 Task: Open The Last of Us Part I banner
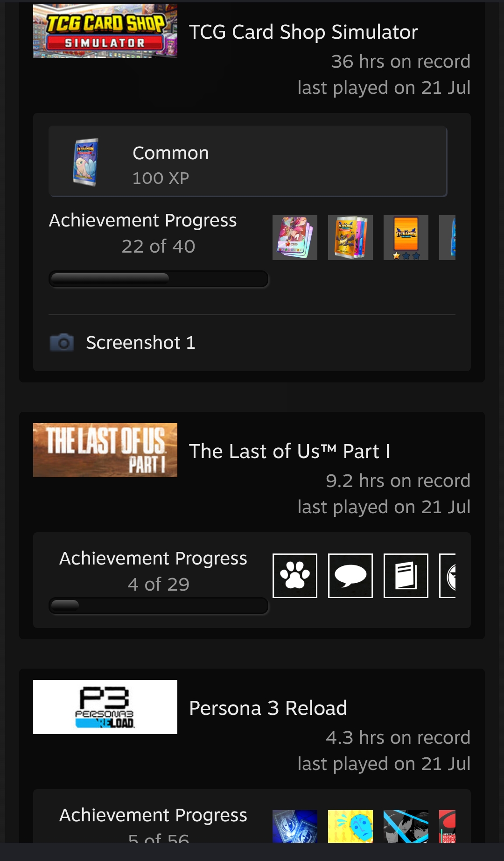(x=105, y=450)
